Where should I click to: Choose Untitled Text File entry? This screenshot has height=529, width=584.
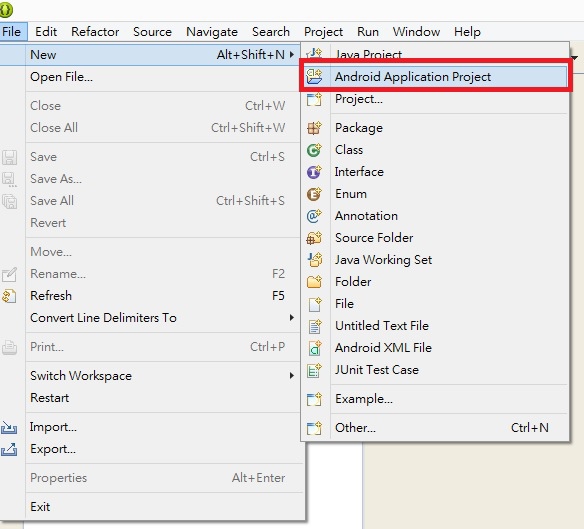pyautogui.click(x=435, y=326)
